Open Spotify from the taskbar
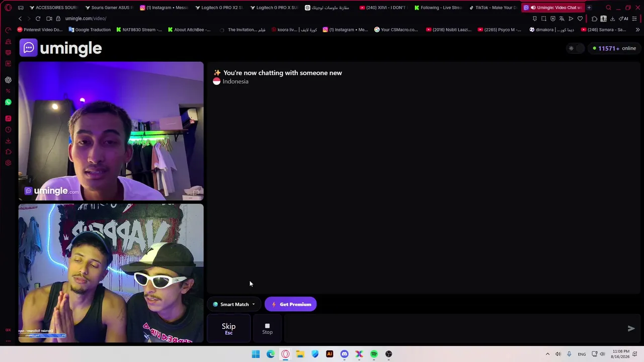Viewport: 644px width, 362px height. [x=374, y=354]
